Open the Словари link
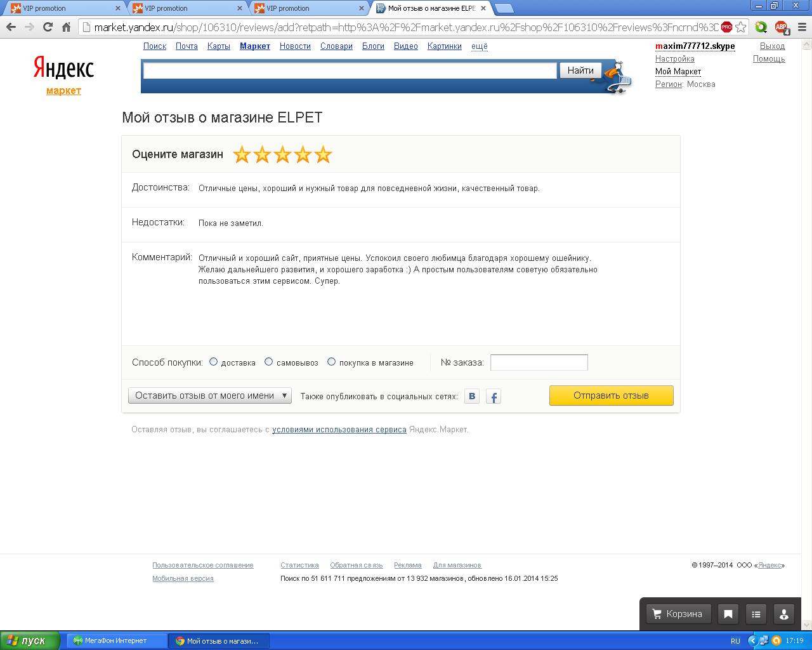This screenshot has height=650, width=812. tap(336, 46)
